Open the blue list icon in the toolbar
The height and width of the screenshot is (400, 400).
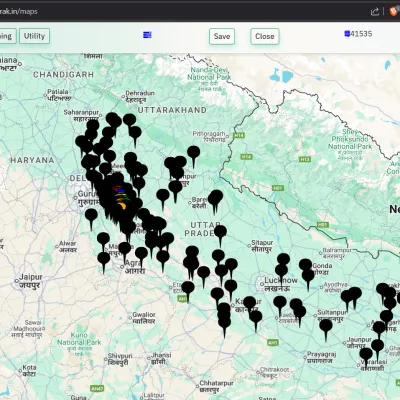tap(147, 35)
